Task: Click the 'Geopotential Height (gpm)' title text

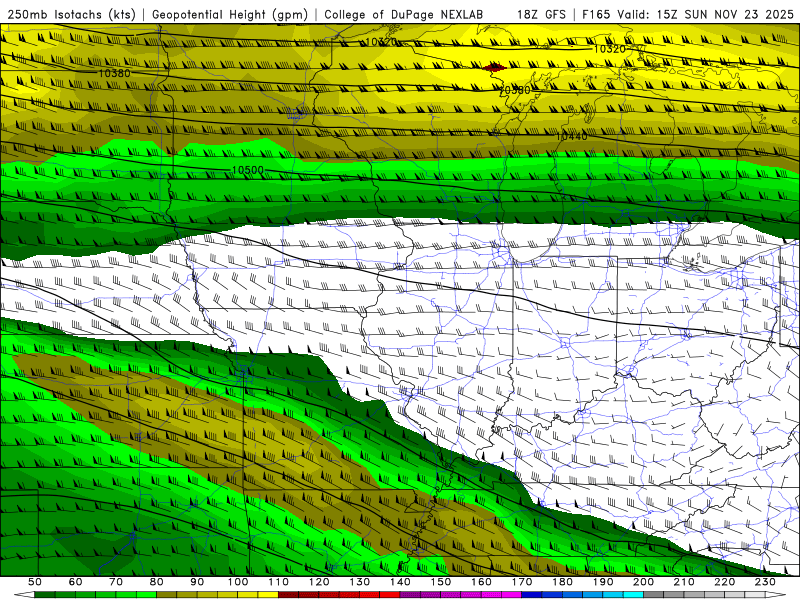Action: [x=230, y=15]
